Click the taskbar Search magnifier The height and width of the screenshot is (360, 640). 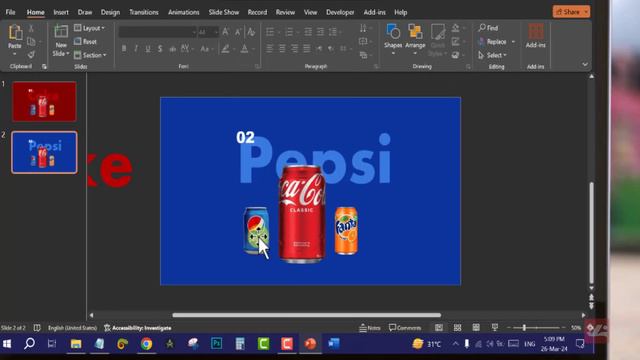[x=29, y=344]
